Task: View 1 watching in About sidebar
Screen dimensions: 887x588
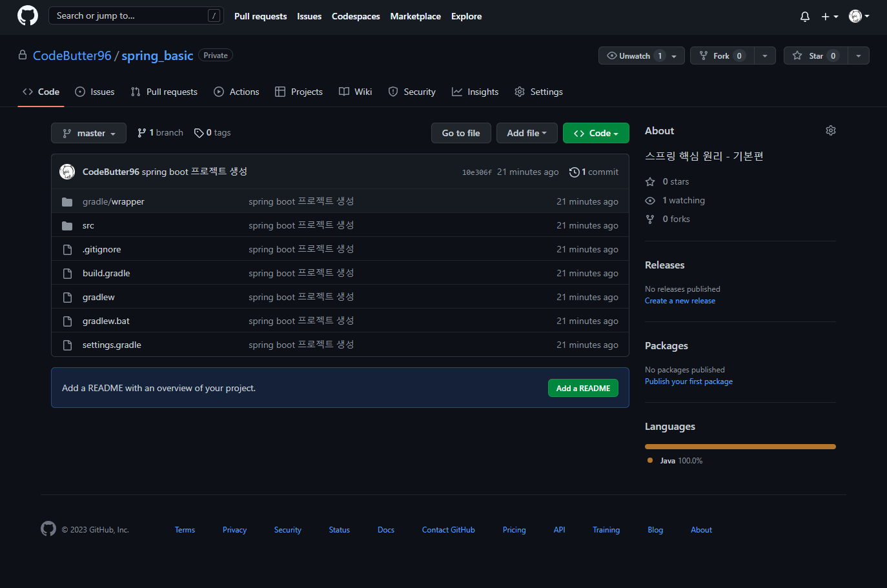Action: pos(675,200)
